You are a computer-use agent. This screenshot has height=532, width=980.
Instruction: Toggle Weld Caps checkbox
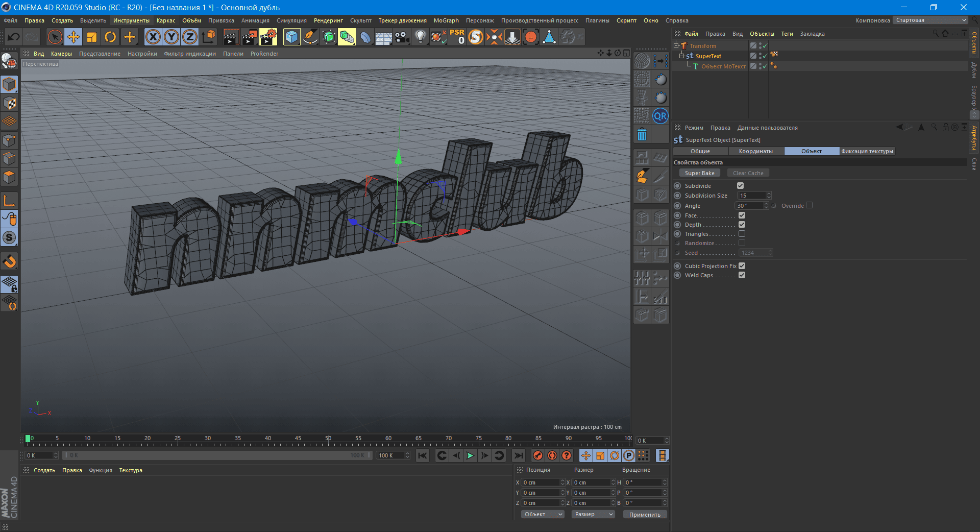742,275
